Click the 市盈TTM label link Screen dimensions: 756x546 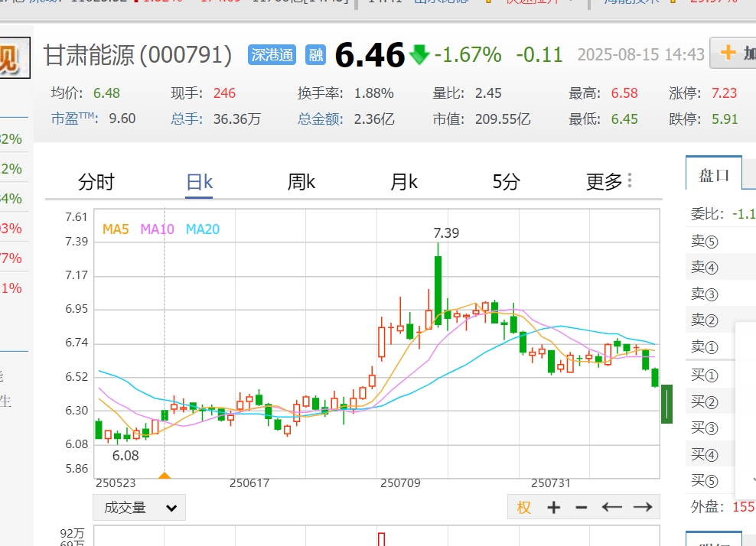[75, 119]
